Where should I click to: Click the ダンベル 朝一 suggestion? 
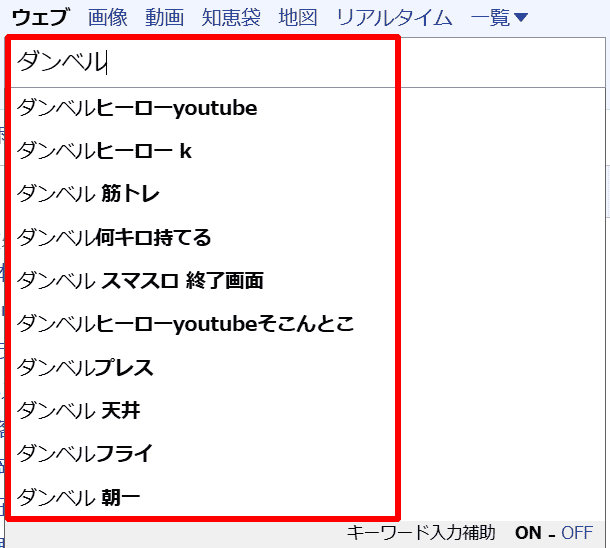[x=79, y=497]
